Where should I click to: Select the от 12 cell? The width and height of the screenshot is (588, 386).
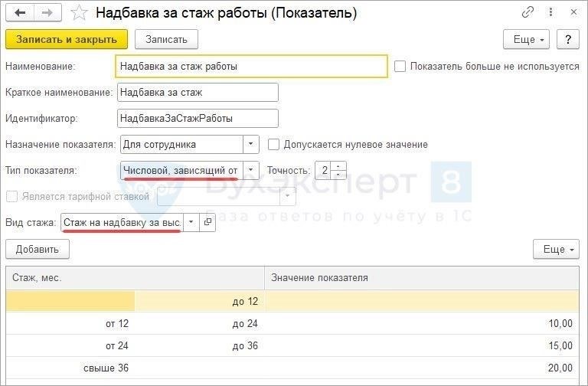point(70,323)
